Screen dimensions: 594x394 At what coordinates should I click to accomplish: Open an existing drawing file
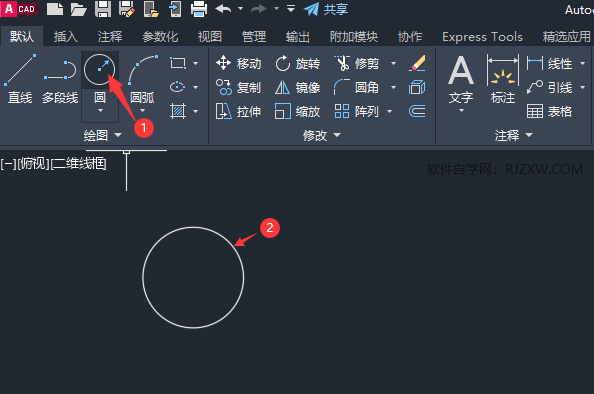(78, 9)
